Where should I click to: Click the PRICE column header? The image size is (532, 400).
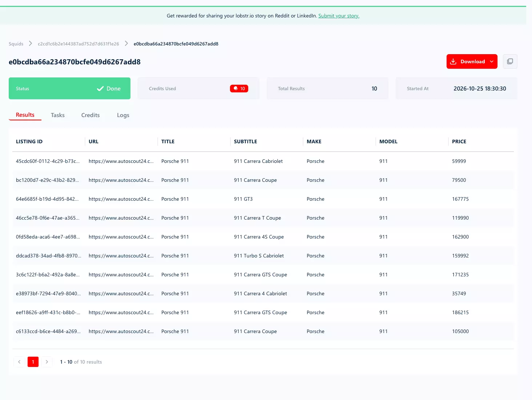pos(459,141)
